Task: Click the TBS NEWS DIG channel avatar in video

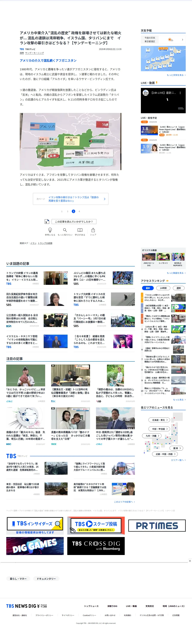Action: click(145, 93)
